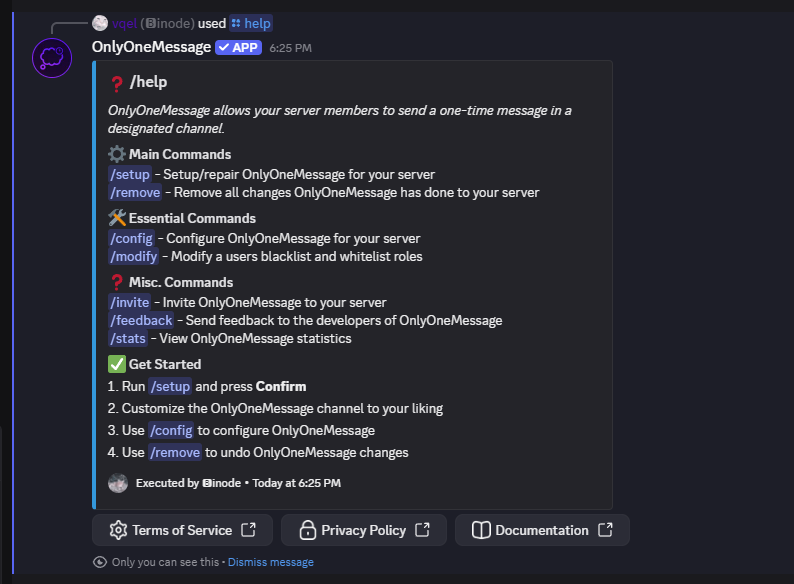Image resolution: width=794 pixels, height=584 pixels.
Task: Click the external-link icon on Documentation button
Action: point(605,530)
